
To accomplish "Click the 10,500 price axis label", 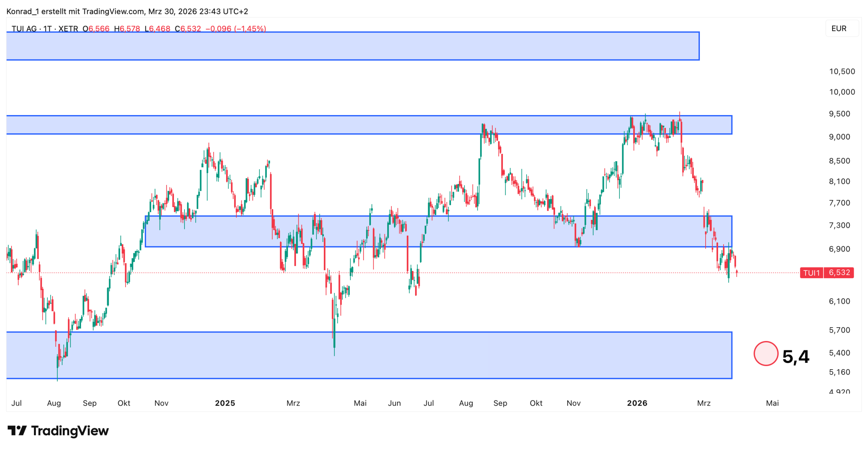I will (842, 71).
